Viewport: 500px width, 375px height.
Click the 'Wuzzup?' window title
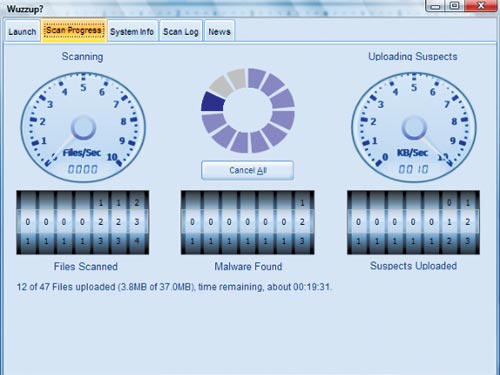tap(25, 9)
